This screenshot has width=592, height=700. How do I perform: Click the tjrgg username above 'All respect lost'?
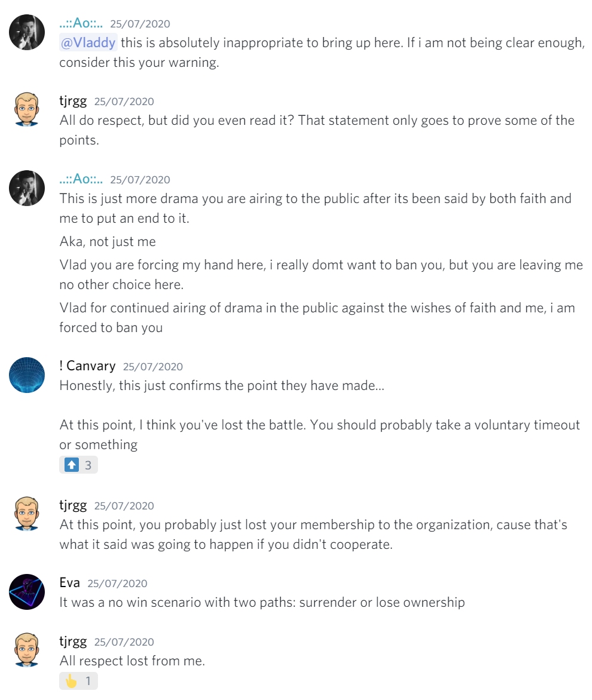(73, 641)
